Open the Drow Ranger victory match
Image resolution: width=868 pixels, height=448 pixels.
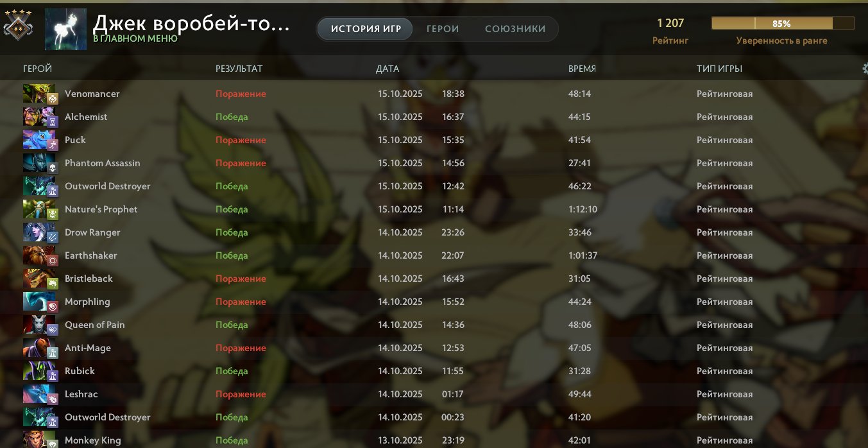pos(434,232)
